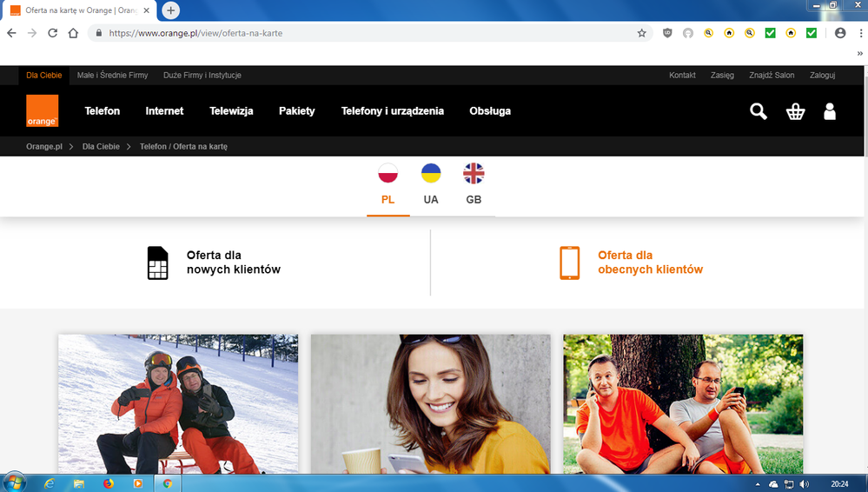Open the Telefony i urządzenia menu
868x492 pixels.
point(393,110)
